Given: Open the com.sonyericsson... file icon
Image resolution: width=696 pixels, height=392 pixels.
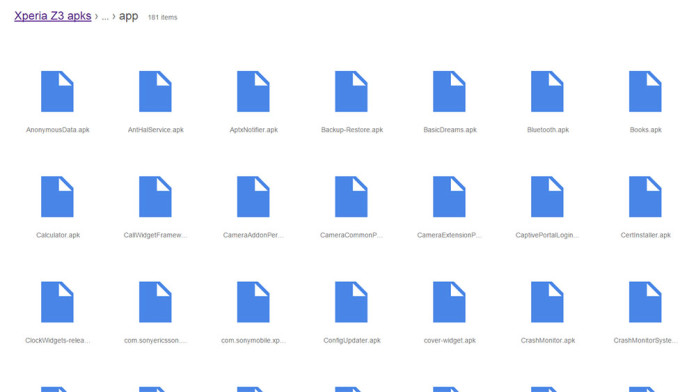Looking at the screenshot, I should coord(155,302).
